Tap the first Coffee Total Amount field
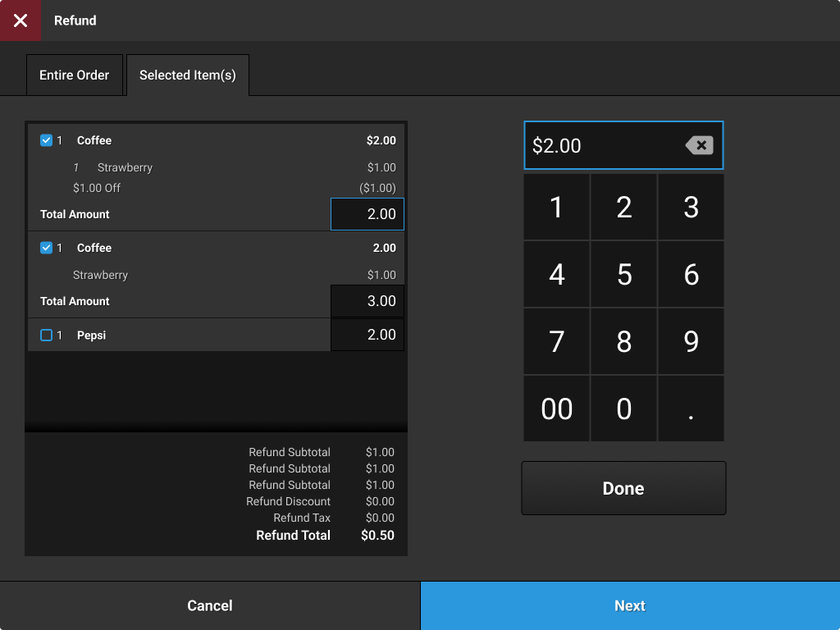 [x=367, y=214]
